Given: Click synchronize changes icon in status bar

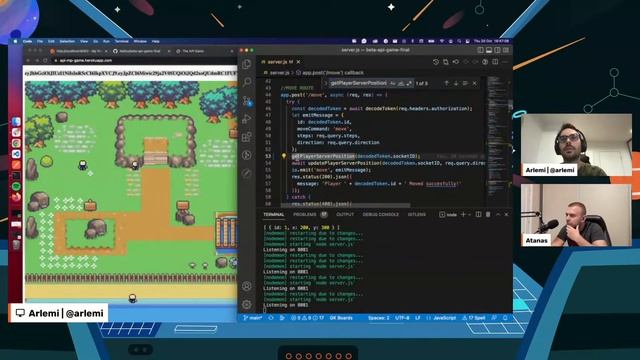Looking at the screenshot, I should [271, 318].
